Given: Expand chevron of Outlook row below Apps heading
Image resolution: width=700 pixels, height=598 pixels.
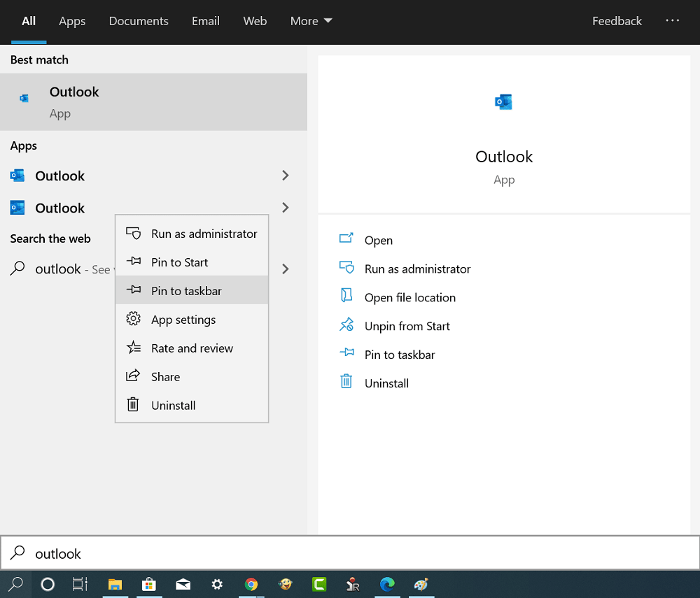Looking at the screenshot, I should 286,176.
